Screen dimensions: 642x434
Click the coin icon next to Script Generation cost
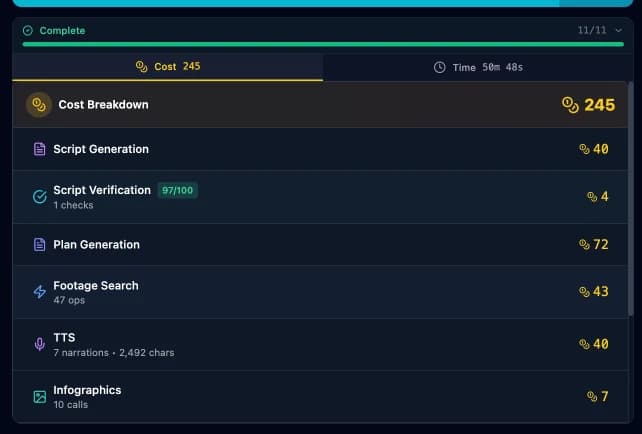coord(584,149)
